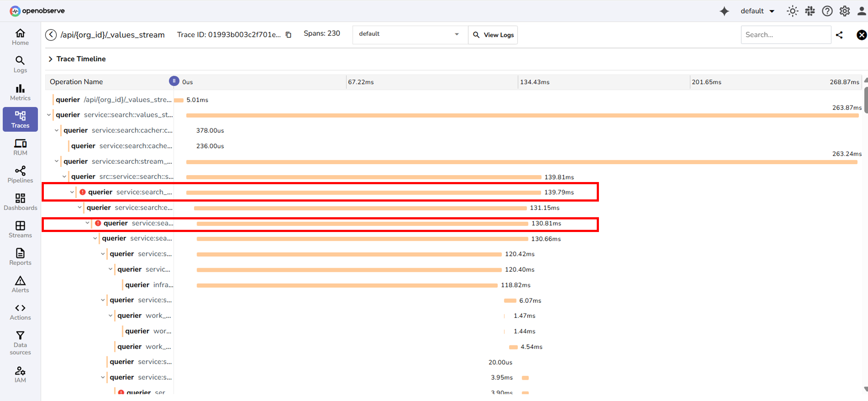Open the default organization dropdown
This screenshot has width=868, height=401.
point(757,11)
